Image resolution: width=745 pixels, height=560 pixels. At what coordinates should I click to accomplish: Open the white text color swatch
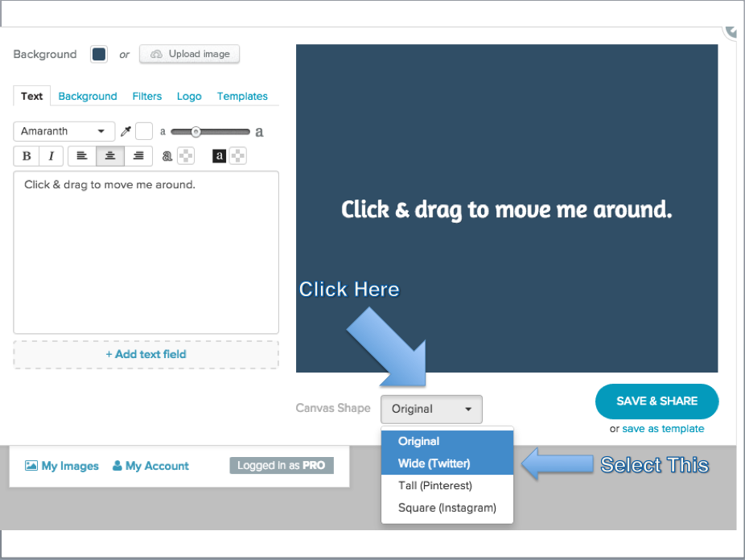144,132
